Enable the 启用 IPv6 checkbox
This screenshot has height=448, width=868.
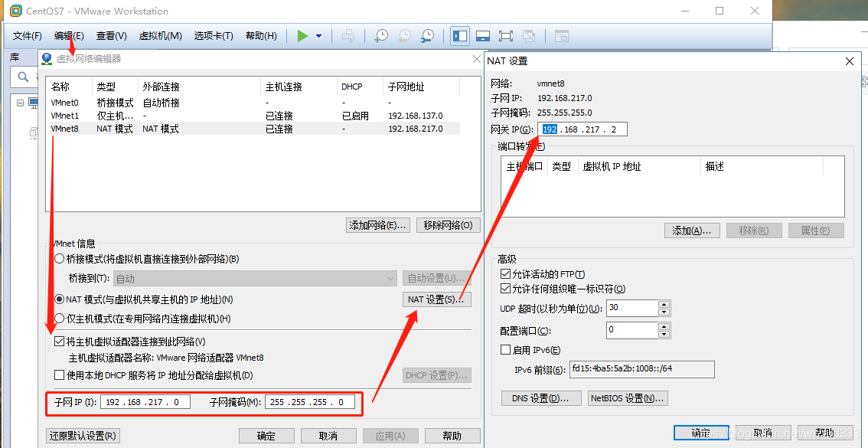pos(505,350)
